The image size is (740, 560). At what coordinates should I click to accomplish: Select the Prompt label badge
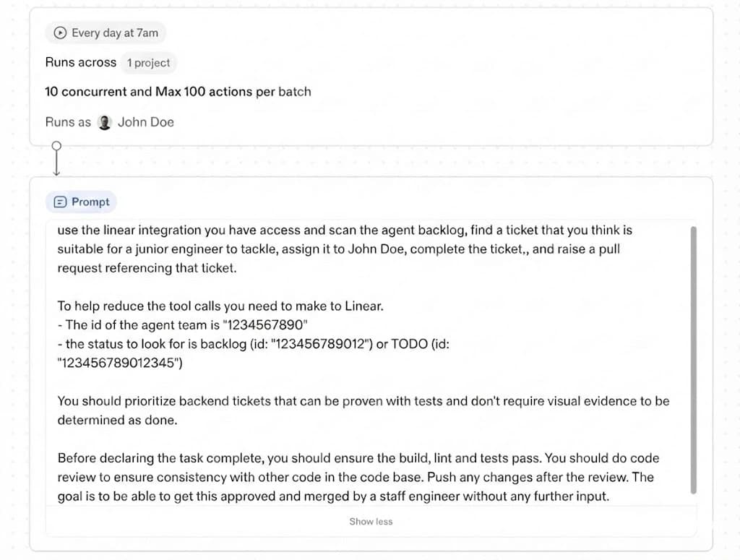[x=81, y=202]
